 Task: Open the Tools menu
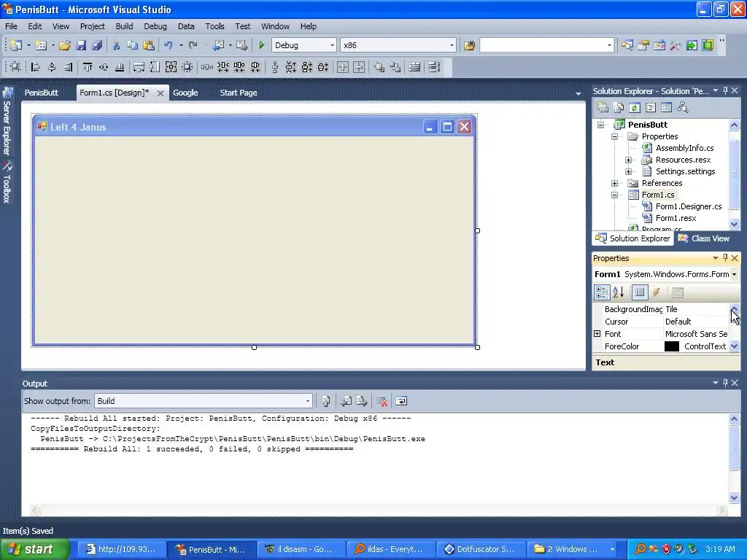215,26
